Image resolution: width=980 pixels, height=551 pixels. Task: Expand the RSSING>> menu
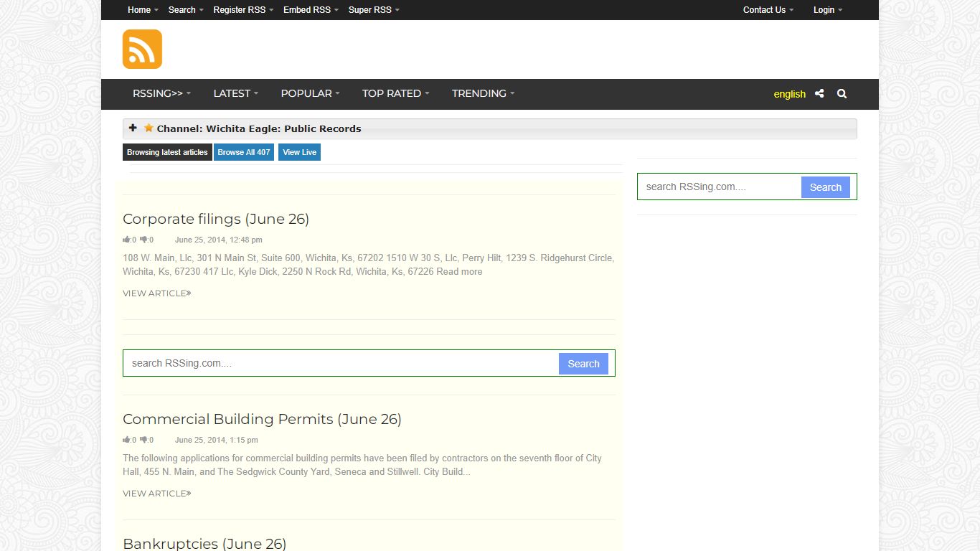(x=161, y=93)
